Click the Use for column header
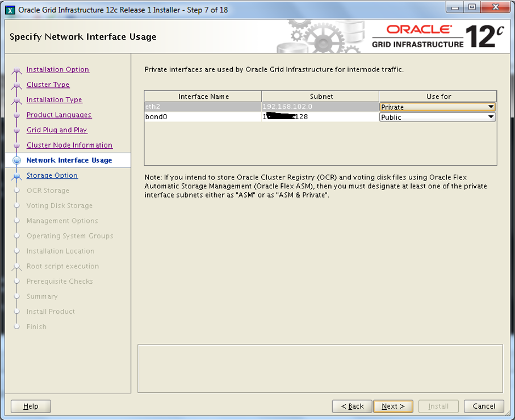Image resolution: width=515 pixels, height=420 pixels. (438, 96)
